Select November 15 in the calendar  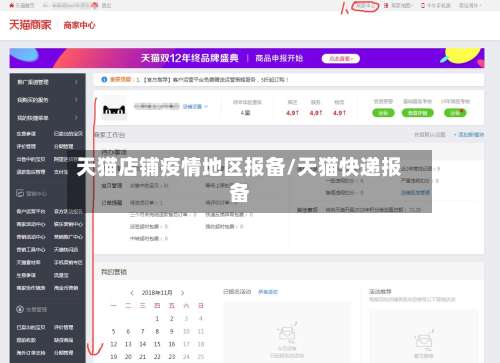pyautogui.click(x=157, y=344)
